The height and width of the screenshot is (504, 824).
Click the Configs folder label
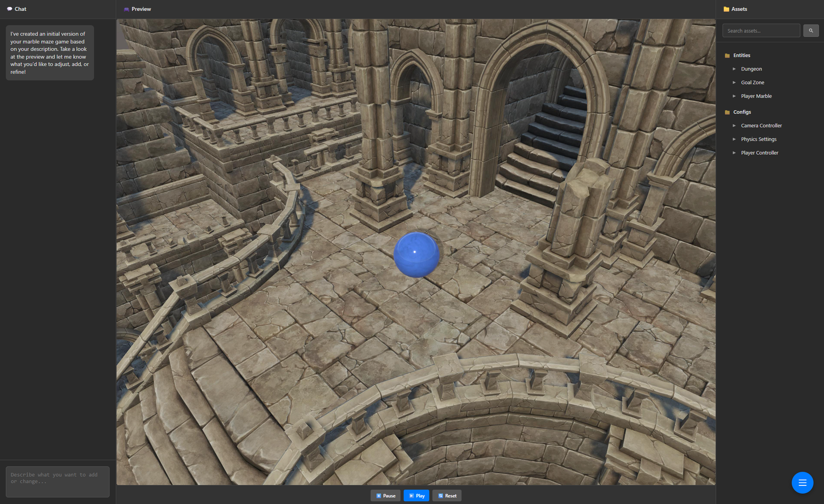pyautogui.click(x=742, y=112)
